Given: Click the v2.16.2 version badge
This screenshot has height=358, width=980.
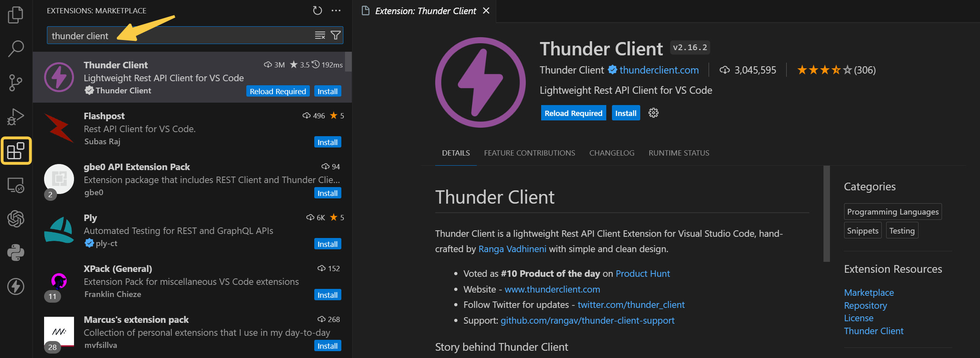Looking at the screenshot, I should [690, 47].
